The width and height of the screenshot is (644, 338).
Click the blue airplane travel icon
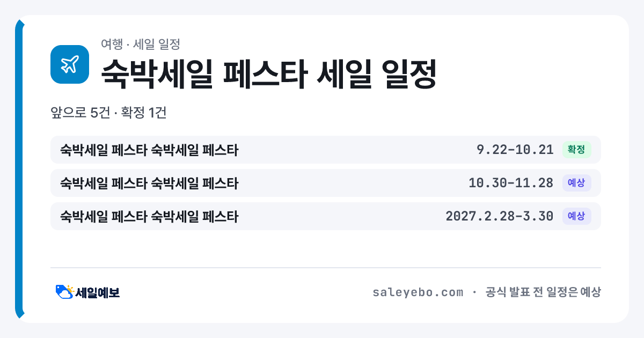(x=69, y=64)
